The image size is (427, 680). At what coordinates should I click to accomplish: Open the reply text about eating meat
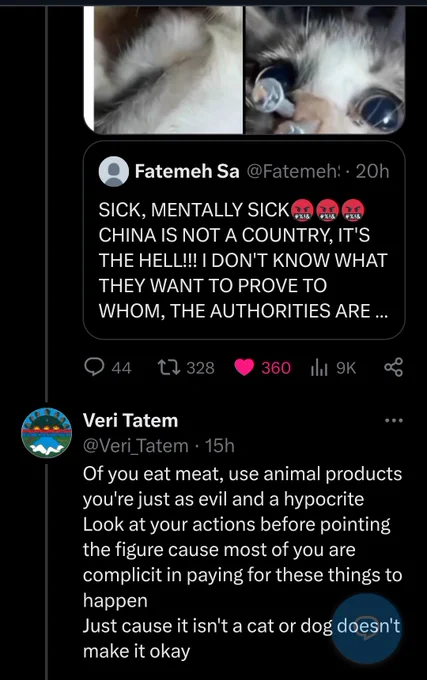coord(243,562)
